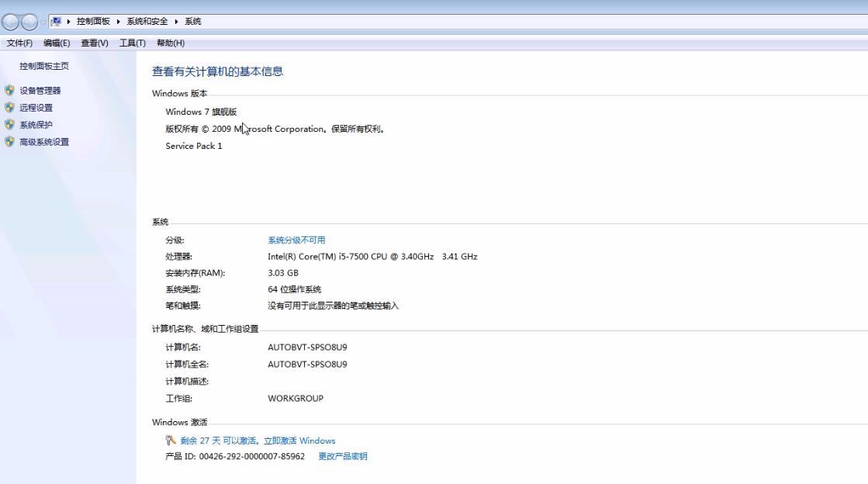This screenshot has width=868, height=484.
Task: Click the computer icon in address bar
Action: coord(56,22)
